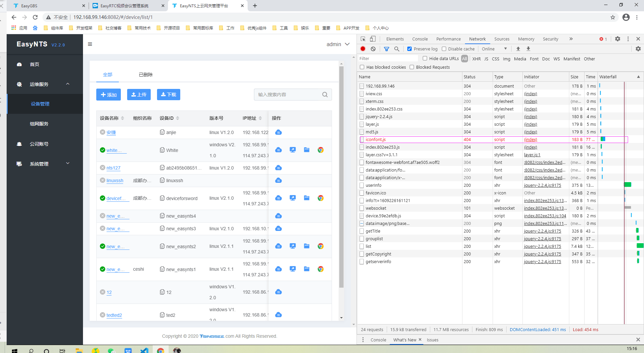Switch to the 已删除 tab

click(146, 75)
